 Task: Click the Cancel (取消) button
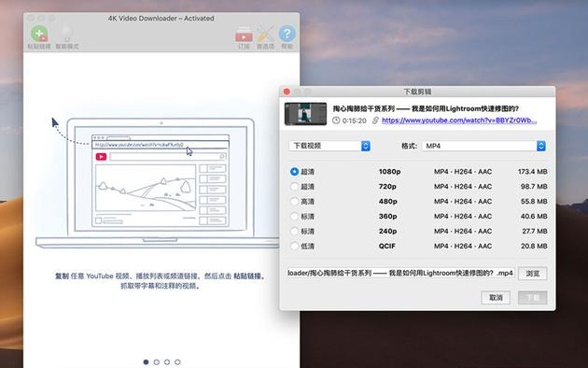click(x=496, y=297)
